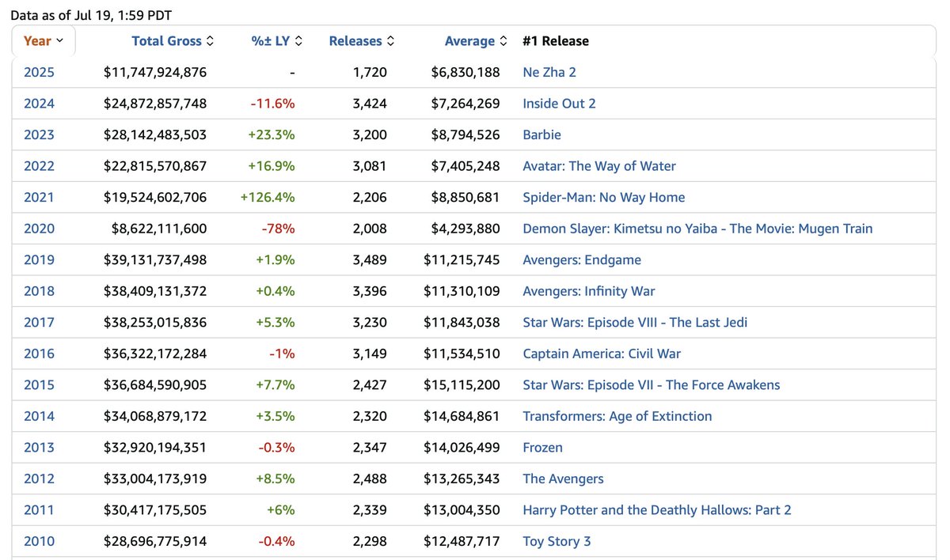Open the 2017 year link
Viewport: 950px width, 560px height.
39,323
